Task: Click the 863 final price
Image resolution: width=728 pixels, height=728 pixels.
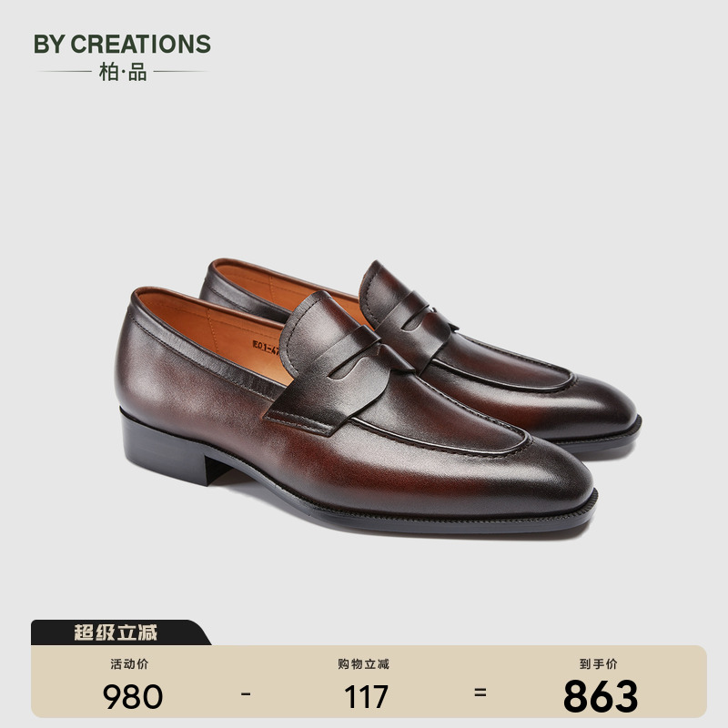Action: 601,696
